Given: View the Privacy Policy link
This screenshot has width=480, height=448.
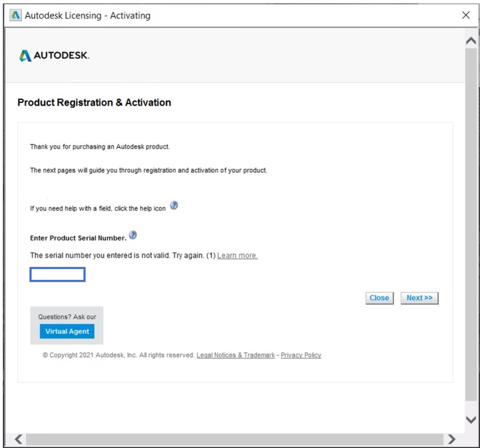Looking at the screenshot, I should 301,355.
